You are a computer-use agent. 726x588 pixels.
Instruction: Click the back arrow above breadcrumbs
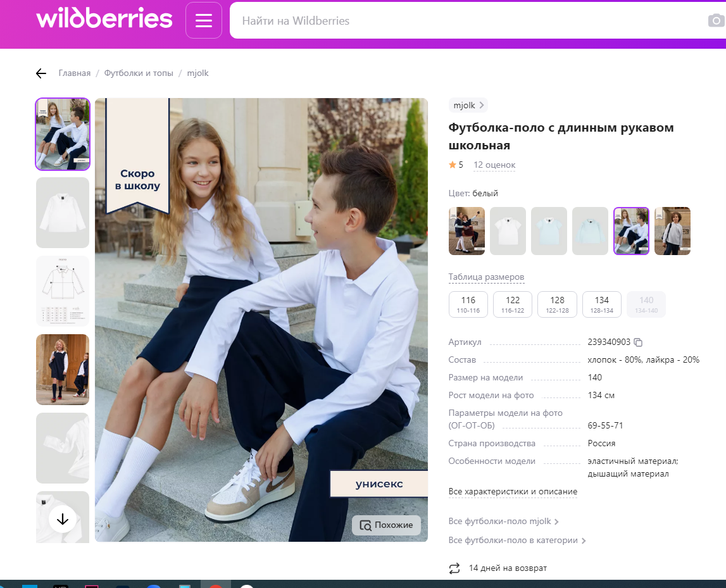pos(41,73)
